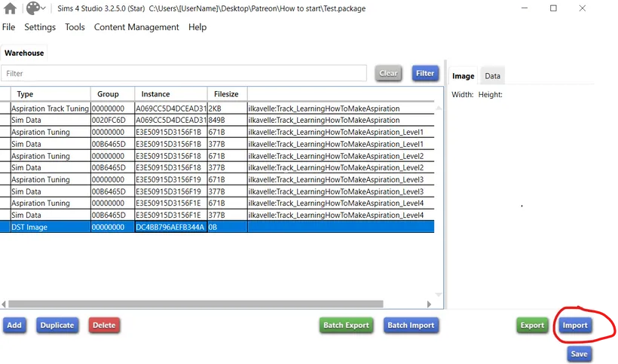This screenshot has width=618, height=364.
Task: Open the File menu
Action: coord(9,27)
